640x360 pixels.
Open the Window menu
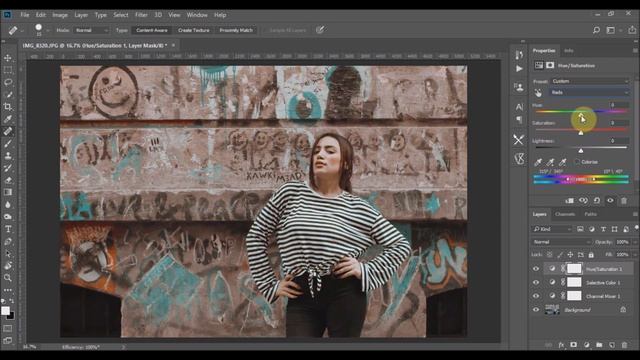point(197,15)
